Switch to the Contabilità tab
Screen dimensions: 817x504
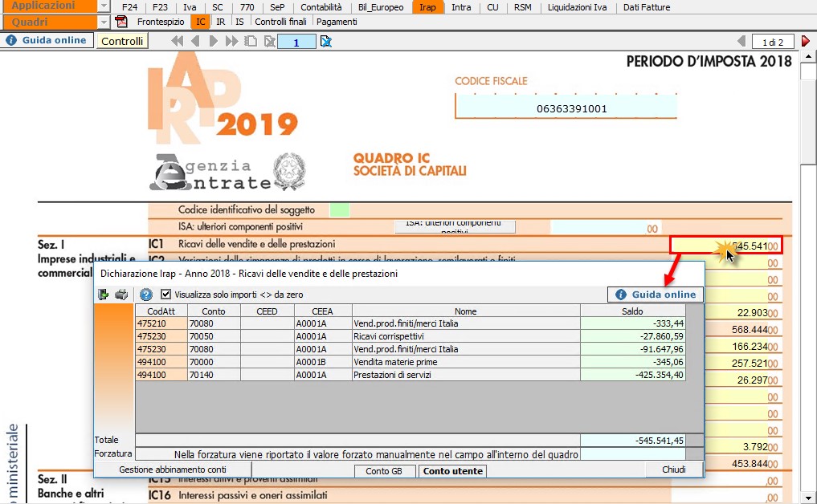[x=321, y=7]
